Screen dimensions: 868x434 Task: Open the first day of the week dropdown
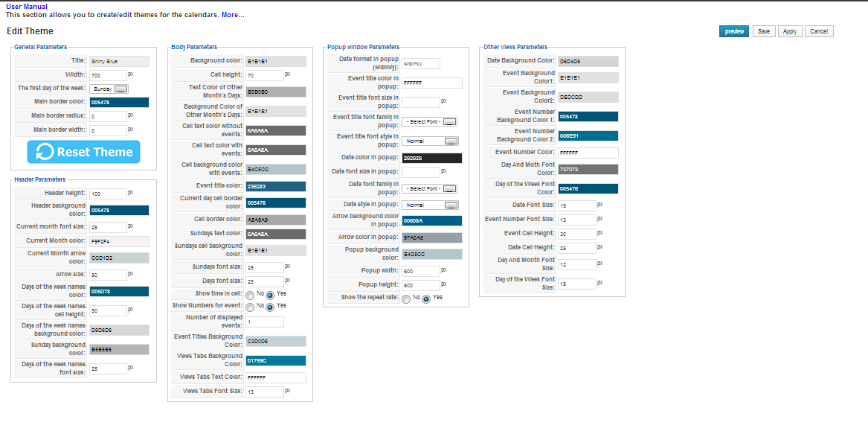click(109, 89)
